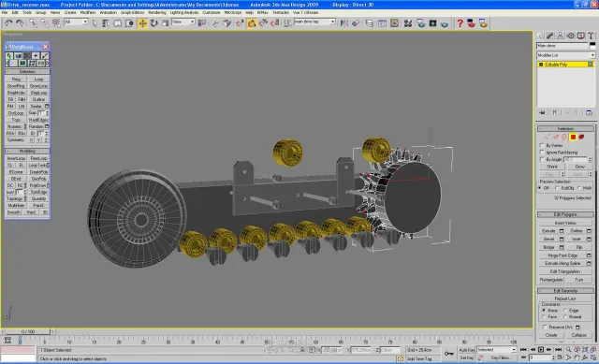Click the Extrude button
Image resolution: width=599 pixels, height=364 pixels.
pyautogui.click(x=548, y=231)
